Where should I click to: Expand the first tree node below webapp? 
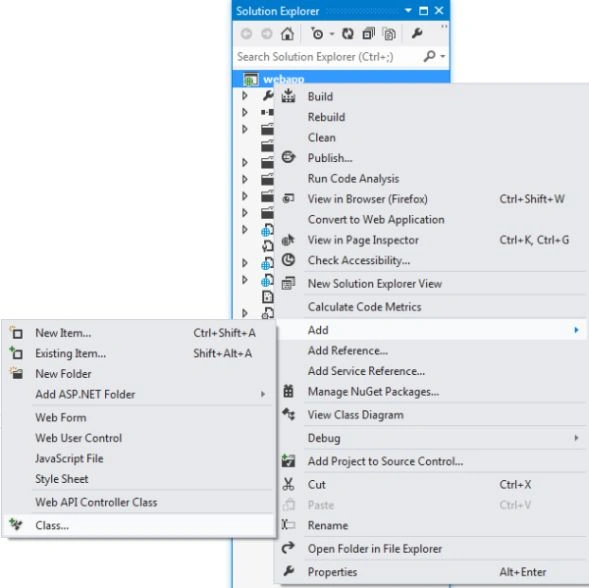coord(245,95)
